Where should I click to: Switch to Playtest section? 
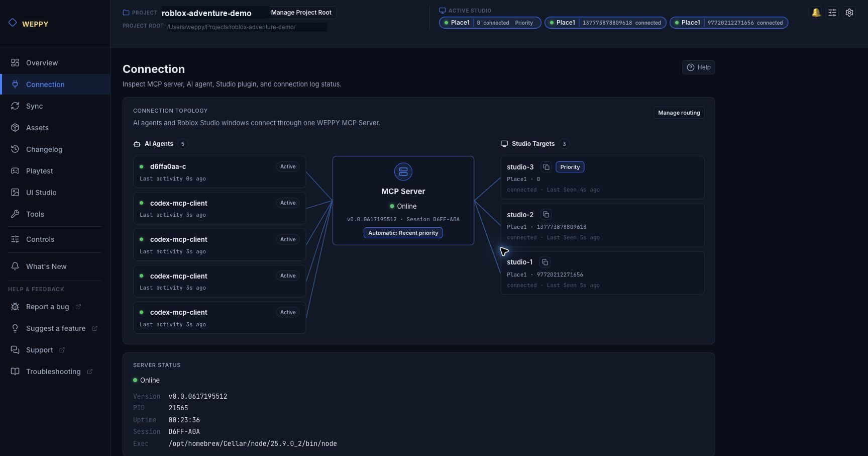pos(55,171)
